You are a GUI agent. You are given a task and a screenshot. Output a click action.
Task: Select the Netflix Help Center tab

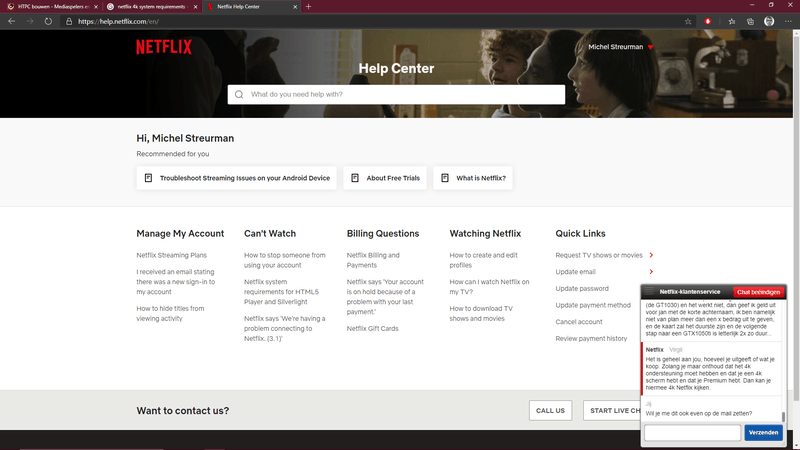pos(252,7)
